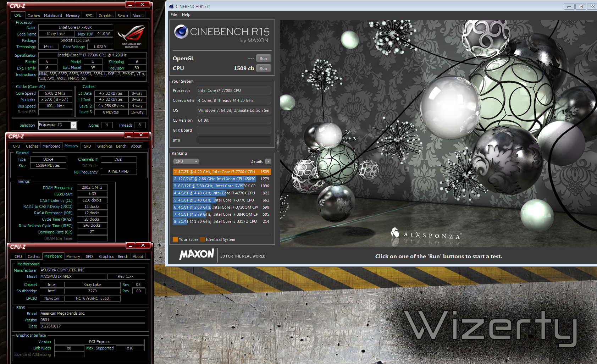Click the Core Speed 6708.2 MHz value

point(55,93)
